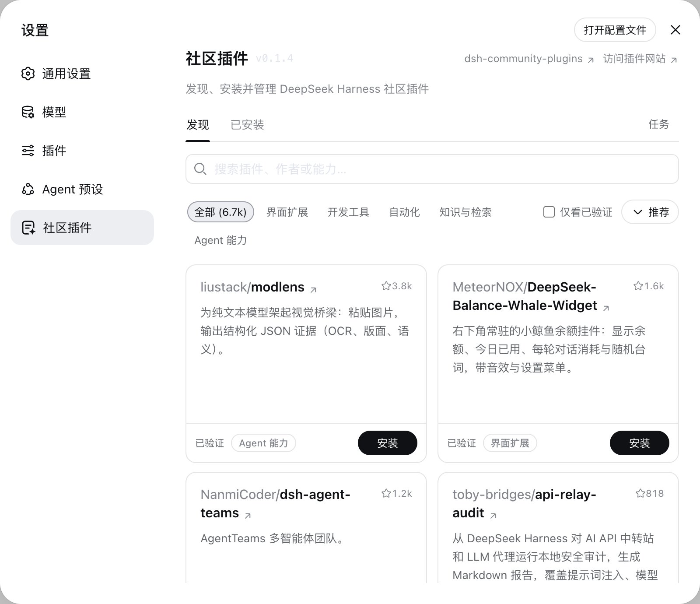Click star icon on api-relay-audit card
Image resolution: width=700 pixels, height=604 pixels.
tap(640, 493)
